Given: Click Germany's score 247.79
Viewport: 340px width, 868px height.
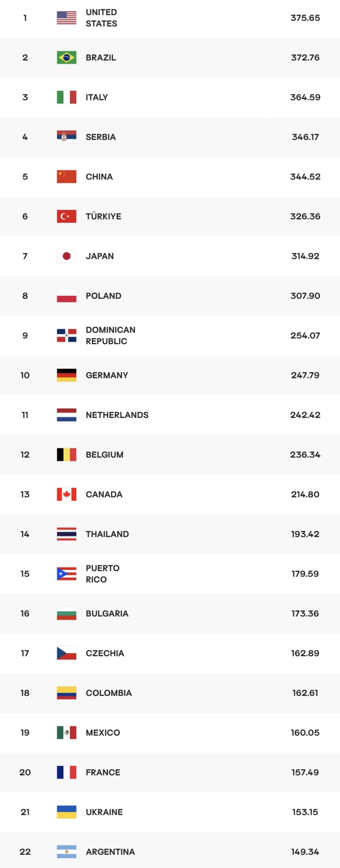Looking at the screenshot, I should click(305, 375).
